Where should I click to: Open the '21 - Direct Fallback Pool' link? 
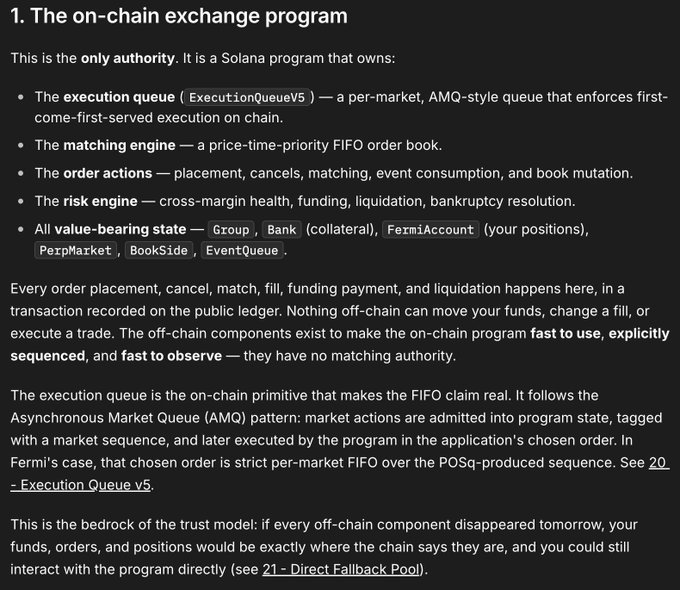[341, 569]
